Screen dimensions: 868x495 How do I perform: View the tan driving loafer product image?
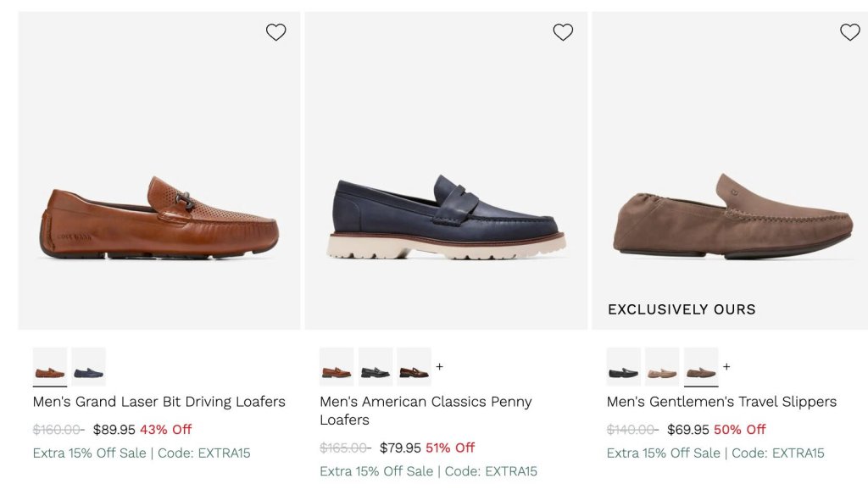159,170
